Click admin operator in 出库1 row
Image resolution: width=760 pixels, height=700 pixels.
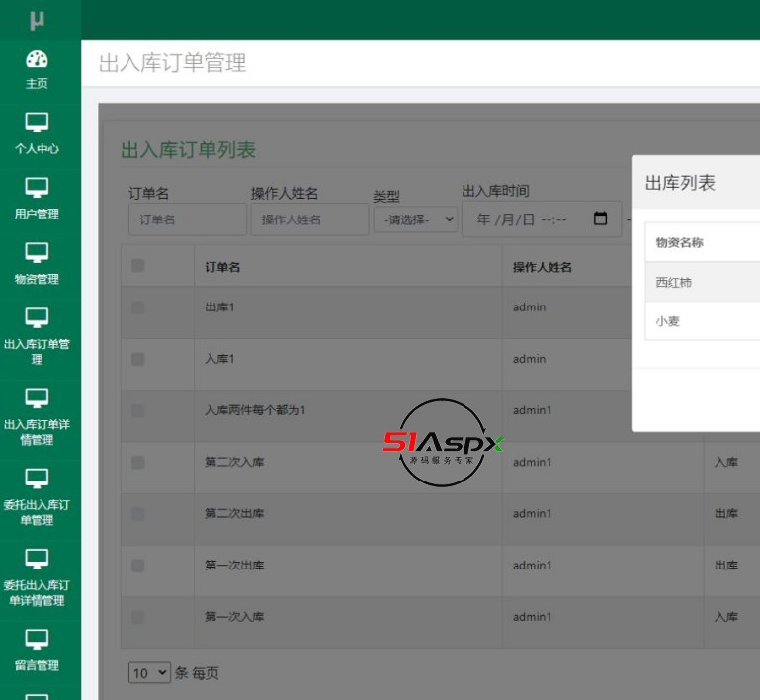pyautogui.click(x=530, y=307)
